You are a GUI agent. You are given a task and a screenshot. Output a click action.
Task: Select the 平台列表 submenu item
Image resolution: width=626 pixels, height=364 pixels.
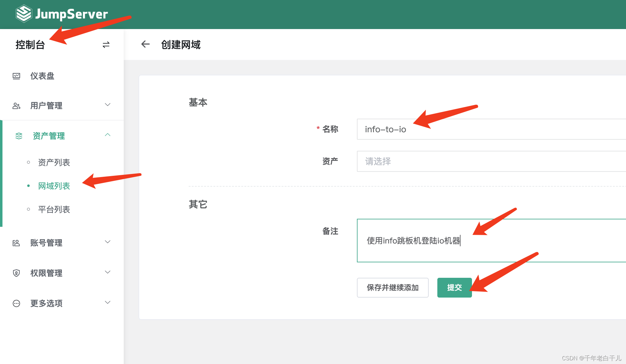pyautogui.click(x=54, y=210)
